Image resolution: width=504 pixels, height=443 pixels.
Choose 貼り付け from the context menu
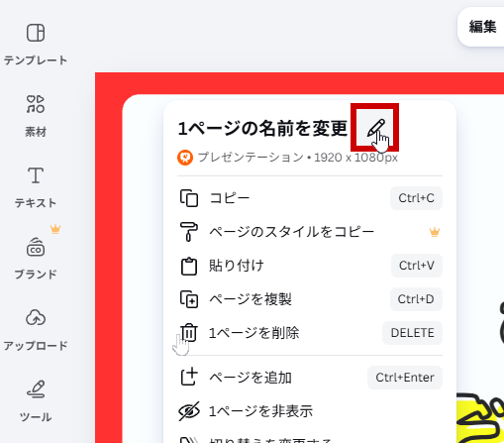(x=310, y=266)
